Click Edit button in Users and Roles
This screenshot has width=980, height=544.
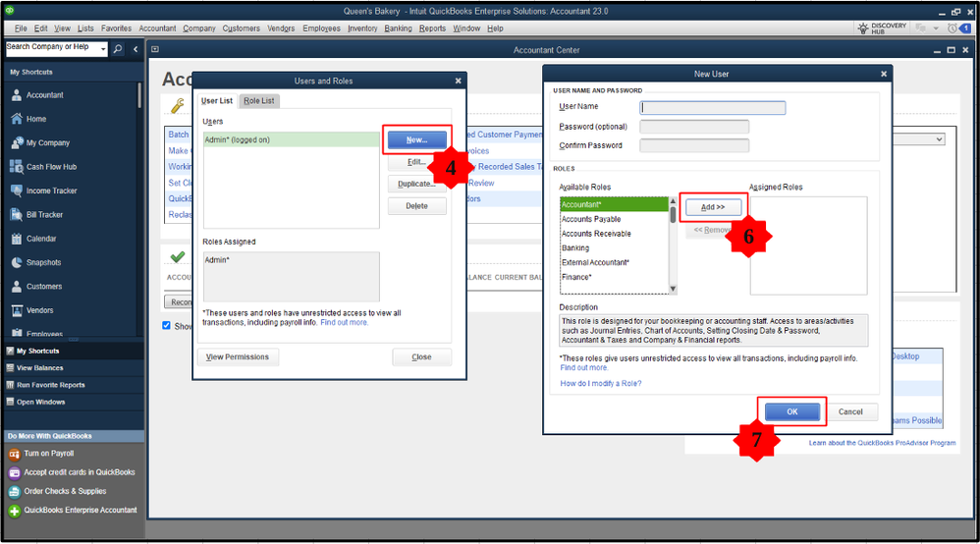[417, 162]
